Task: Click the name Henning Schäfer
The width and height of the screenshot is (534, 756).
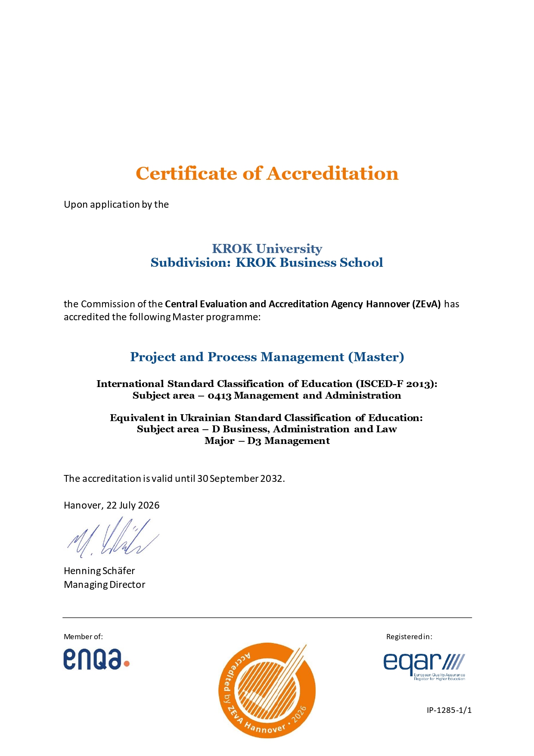Action: click(99, 571)
